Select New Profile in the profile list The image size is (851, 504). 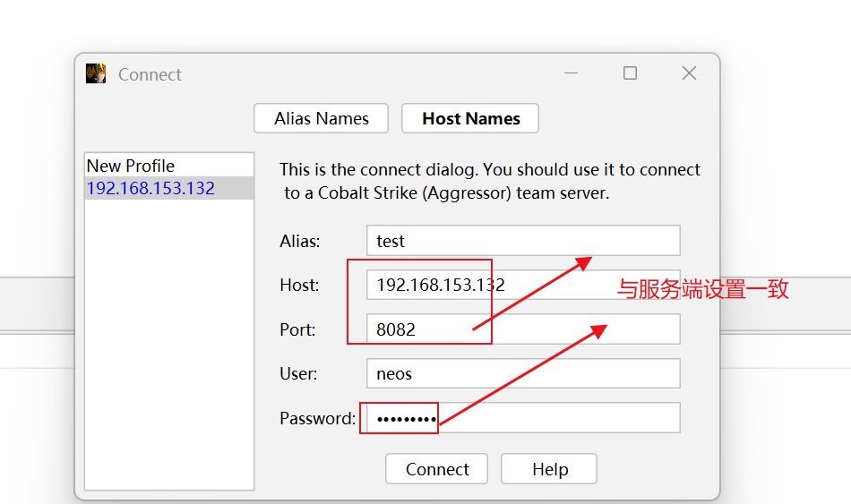[169, 166]
